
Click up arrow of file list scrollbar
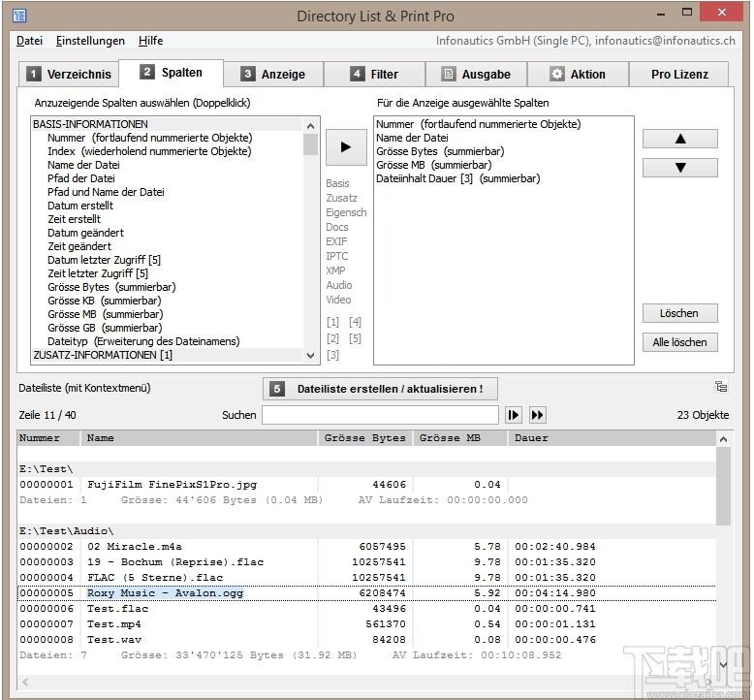(723, 439)
